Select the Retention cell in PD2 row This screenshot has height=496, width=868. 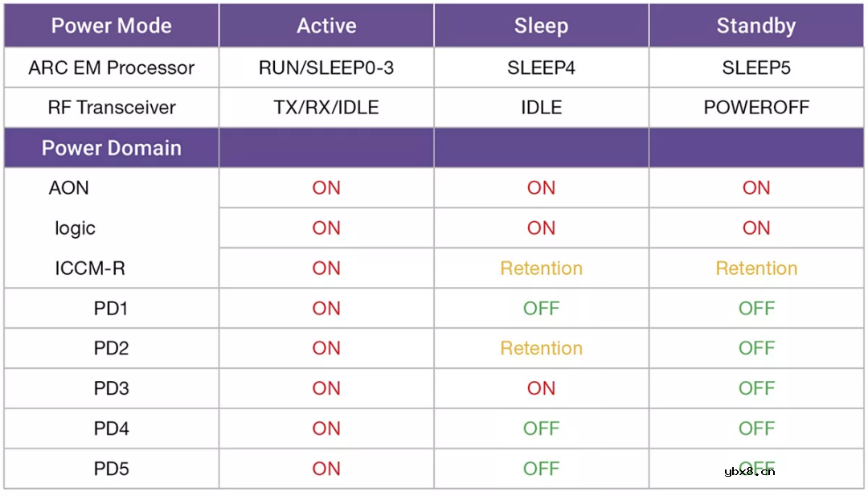541,348
